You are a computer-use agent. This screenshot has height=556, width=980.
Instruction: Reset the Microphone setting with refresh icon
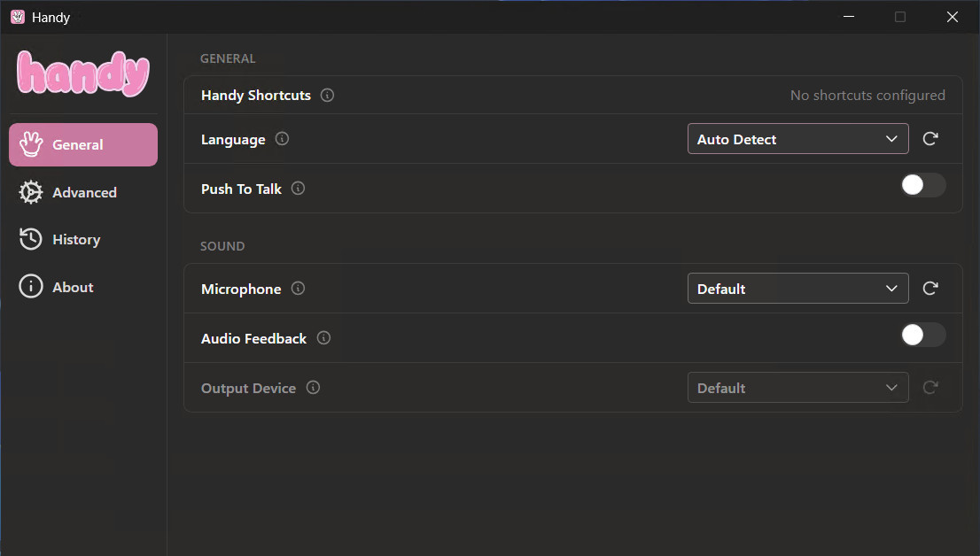(930, 289)
